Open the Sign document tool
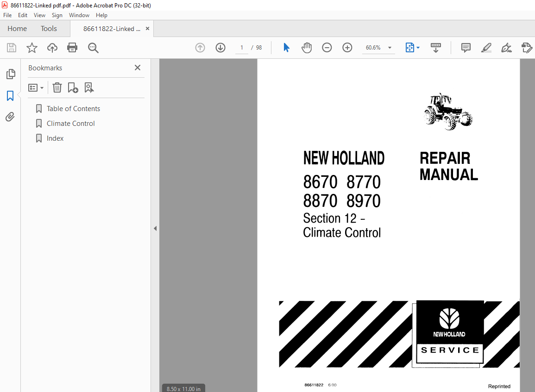 tap(506, 48)
